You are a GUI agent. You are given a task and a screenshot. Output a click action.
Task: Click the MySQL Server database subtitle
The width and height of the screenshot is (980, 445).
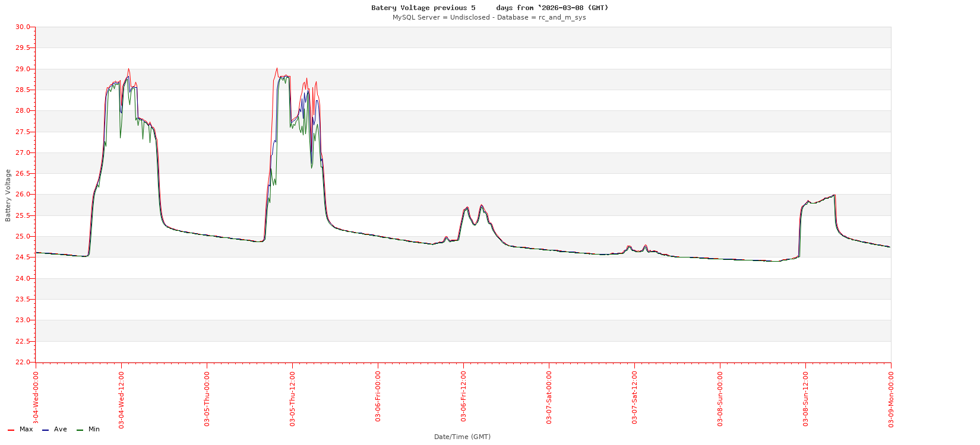489,17
